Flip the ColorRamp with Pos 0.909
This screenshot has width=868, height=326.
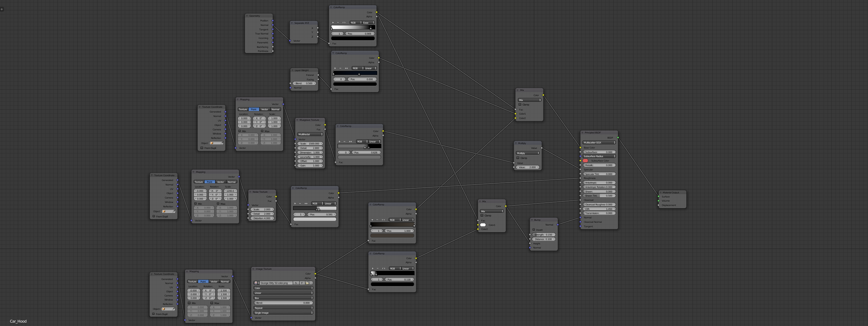tap(344, 23)
